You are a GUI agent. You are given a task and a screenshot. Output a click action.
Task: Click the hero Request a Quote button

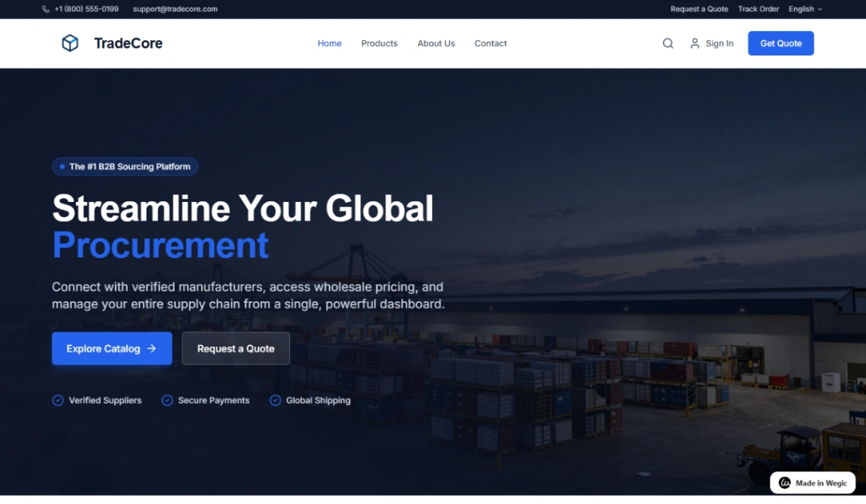point(235,348)
